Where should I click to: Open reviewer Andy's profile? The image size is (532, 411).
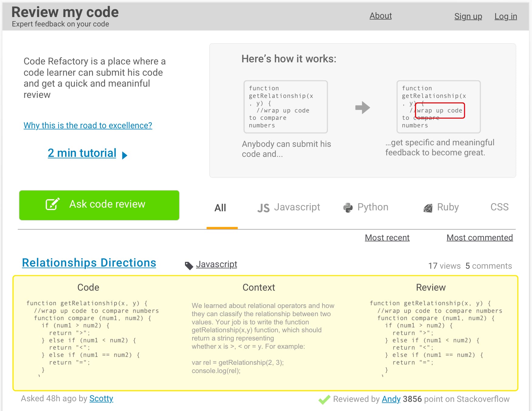(391, 399)
